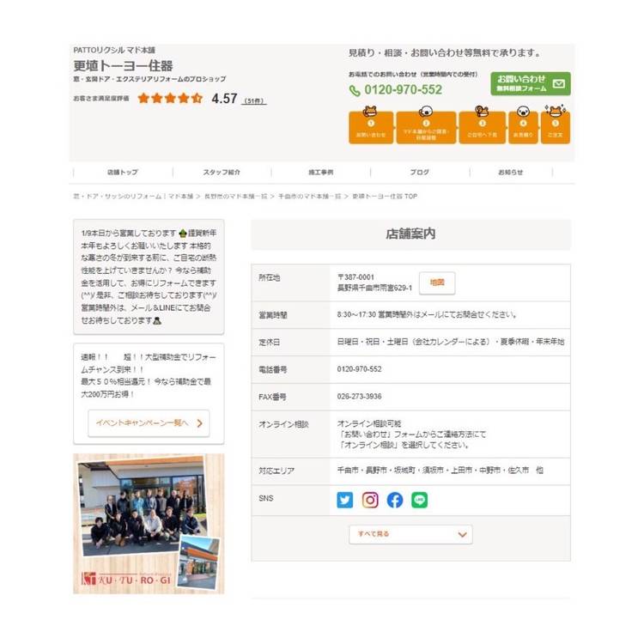Click the 地図 map button
This screenshot has height=644, width=644.
437,283
